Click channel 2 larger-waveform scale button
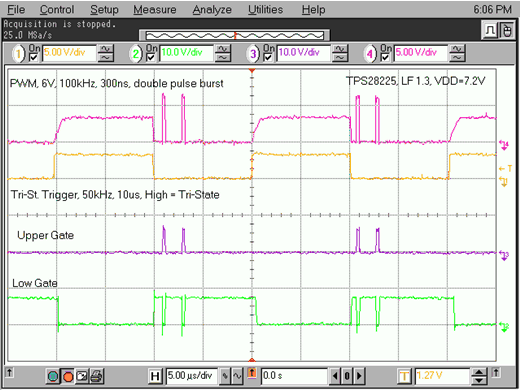Viewport: 521px width, 391px height. pos(223,49)
